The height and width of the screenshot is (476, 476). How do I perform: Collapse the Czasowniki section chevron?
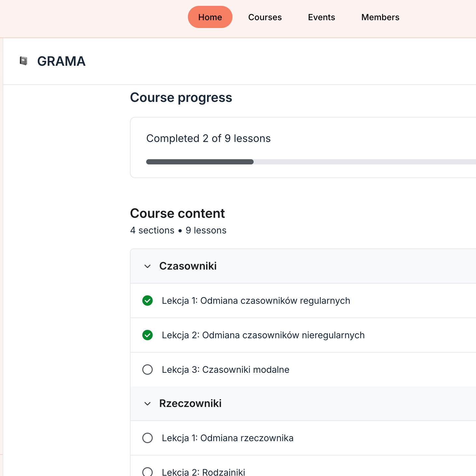click(x=147, y=266)
